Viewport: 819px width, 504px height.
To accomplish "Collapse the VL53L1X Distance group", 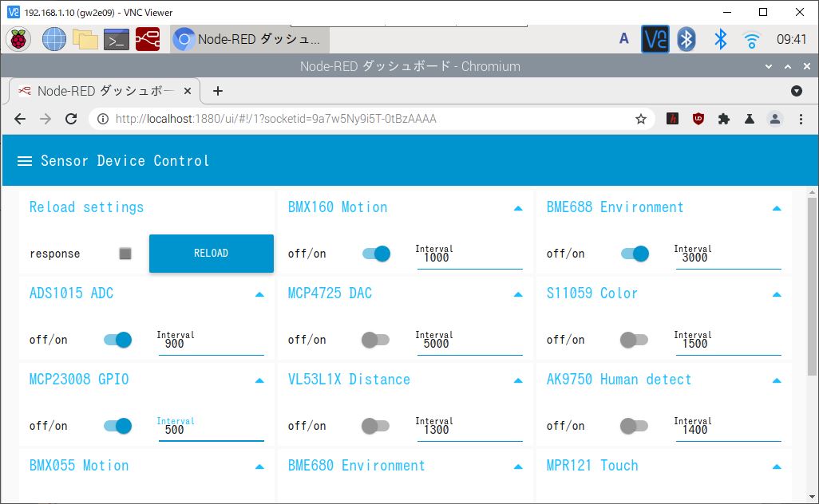I will [x=518, y=380].
